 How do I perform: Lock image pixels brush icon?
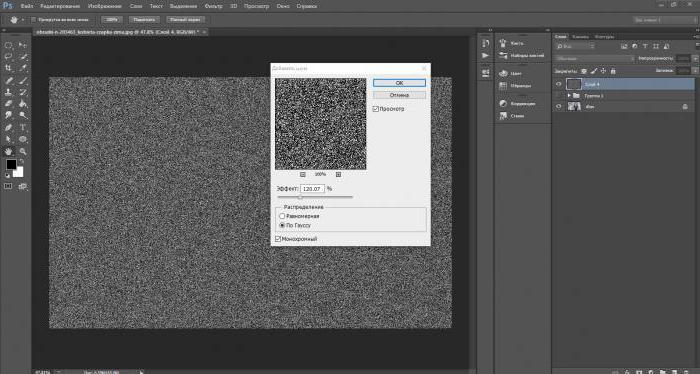coord(594,71)
